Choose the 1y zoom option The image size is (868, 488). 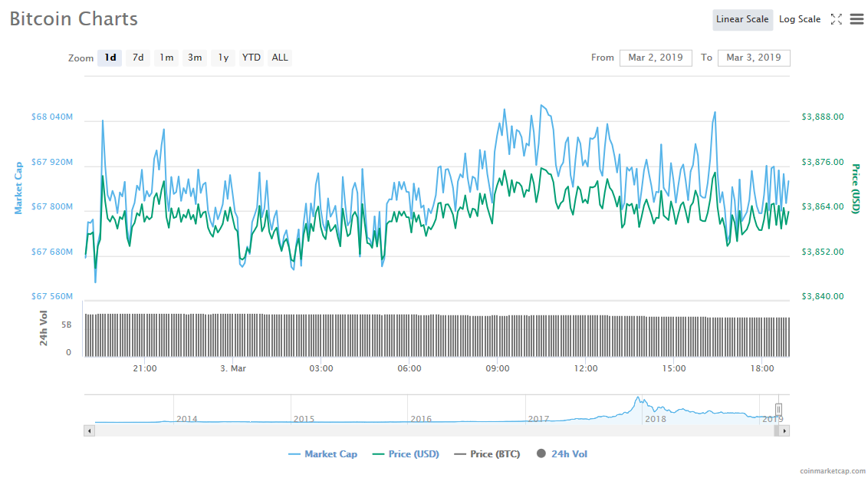coord(222,58)
